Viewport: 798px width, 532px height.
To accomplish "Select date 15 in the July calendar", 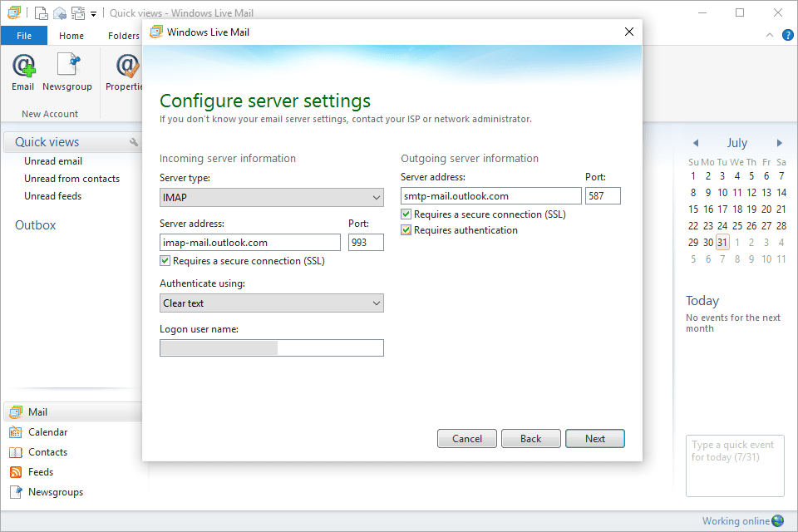I will coord(693,209).
